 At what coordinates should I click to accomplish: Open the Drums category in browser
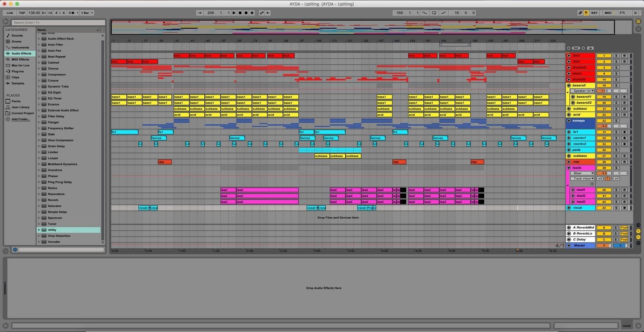[x=16, y=42]
